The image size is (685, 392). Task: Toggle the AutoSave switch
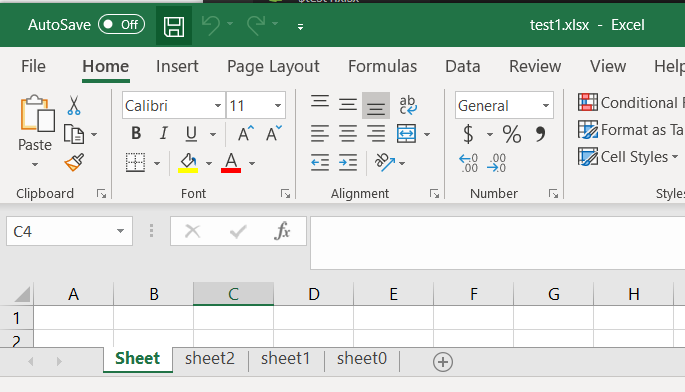[121, 24]
